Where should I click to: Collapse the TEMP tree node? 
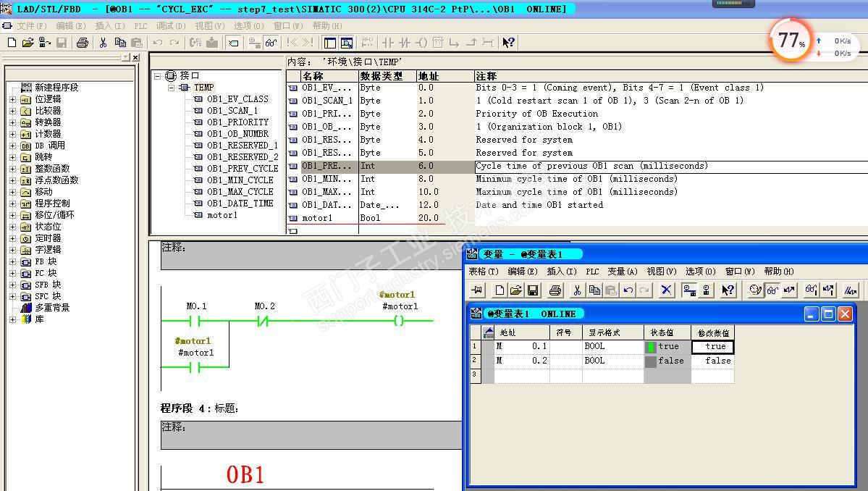pyautogui.click(x=171, y=88)
